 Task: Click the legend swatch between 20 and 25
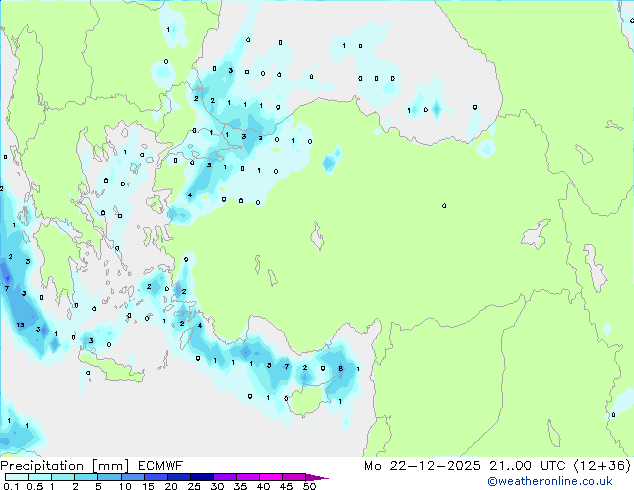pos(178,477)
